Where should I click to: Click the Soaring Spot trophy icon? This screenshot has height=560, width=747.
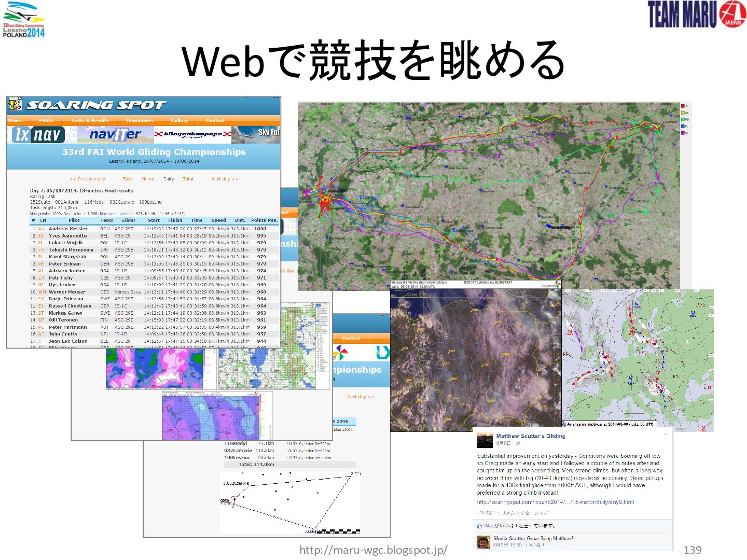[x=15, y=104]
